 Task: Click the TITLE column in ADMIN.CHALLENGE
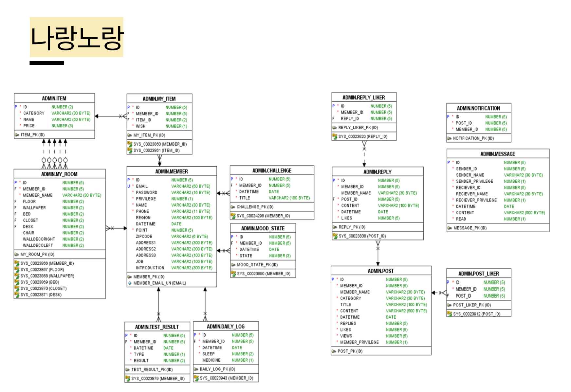[x=272, y=198]
